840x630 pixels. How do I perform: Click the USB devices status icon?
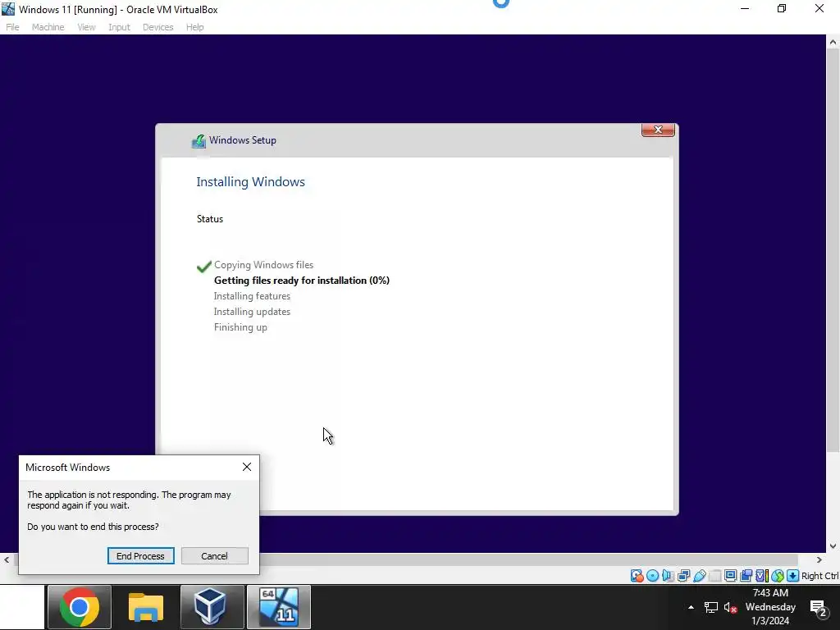pyautogui.click(x=700, y=576)
